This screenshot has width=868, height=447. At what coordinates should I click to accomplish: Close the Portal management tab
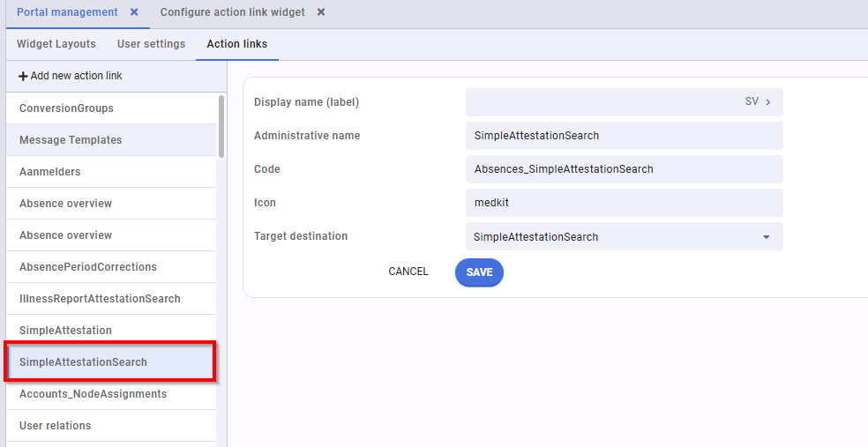134,12
